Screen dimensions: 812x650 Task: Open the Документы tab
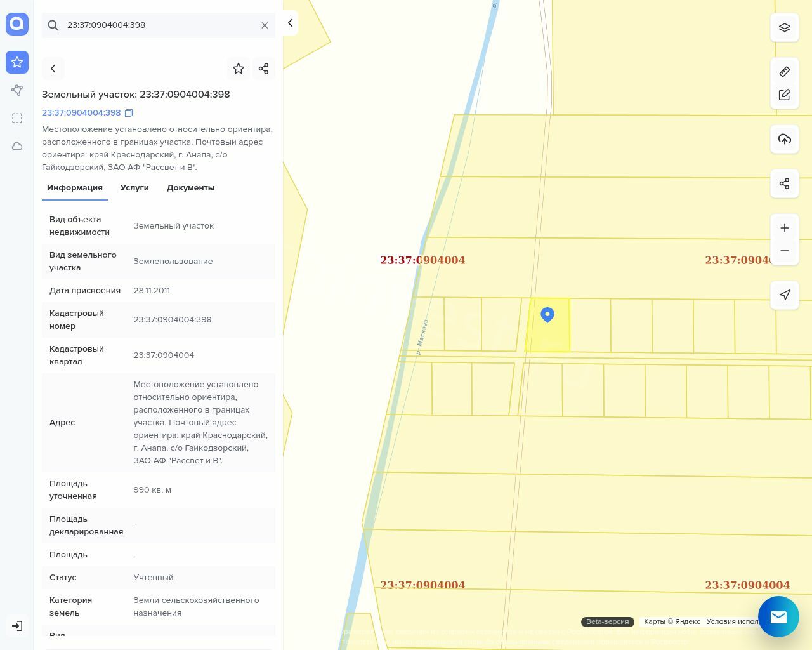(x=190, y=188)
